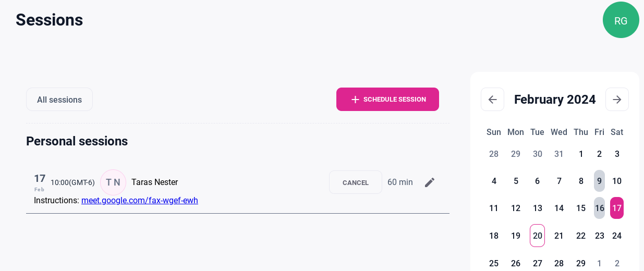Select February 5 on the calendar
Viewport: 644px width, 271px height.
516,181
